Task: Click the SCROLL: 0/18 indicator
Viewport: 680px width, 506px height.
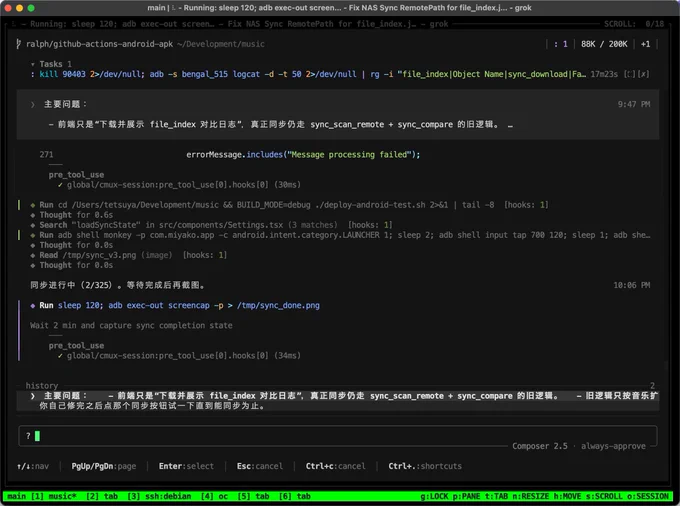Action: (x=634, y=24)
